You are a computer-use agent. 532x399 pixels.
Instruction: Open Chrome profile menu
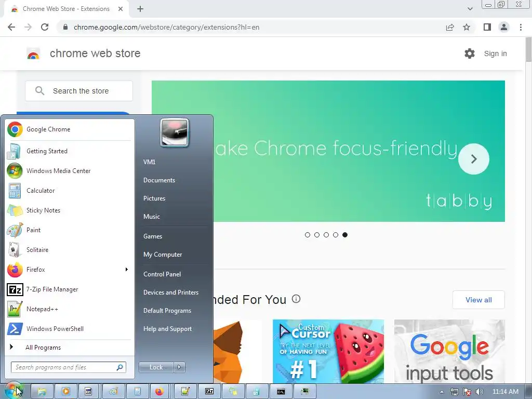(x=504, y=27)
